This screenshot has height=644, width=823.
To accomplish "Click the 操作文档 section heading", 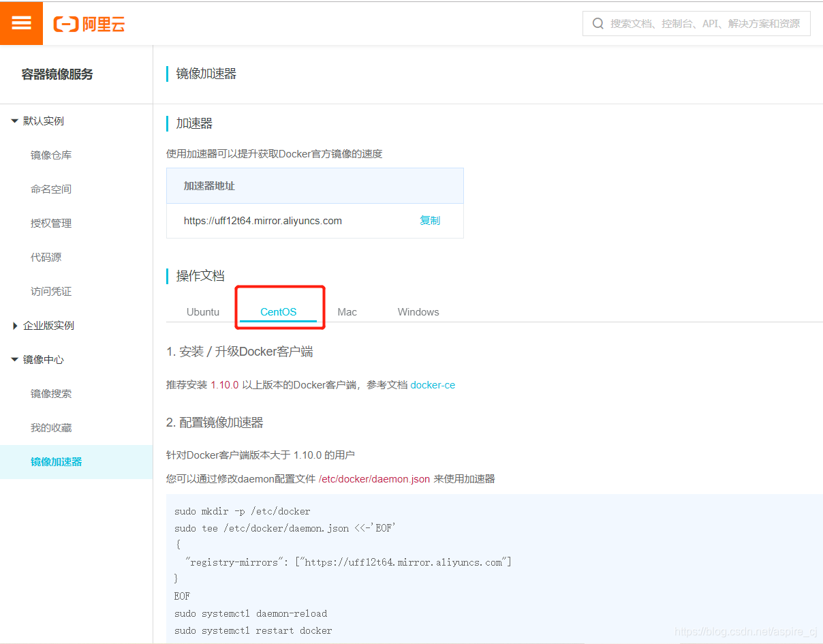I will [200, 276].
